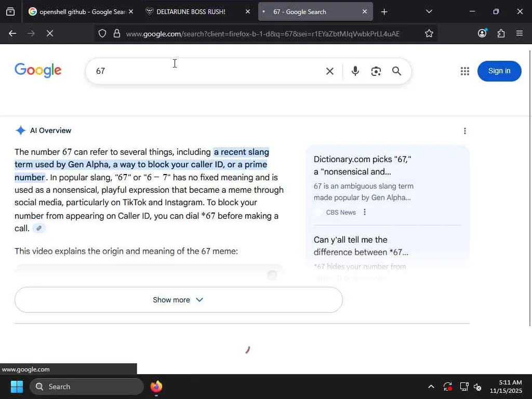Clear the search box text
Screen dimensions: 532x399
pos(330,71)
